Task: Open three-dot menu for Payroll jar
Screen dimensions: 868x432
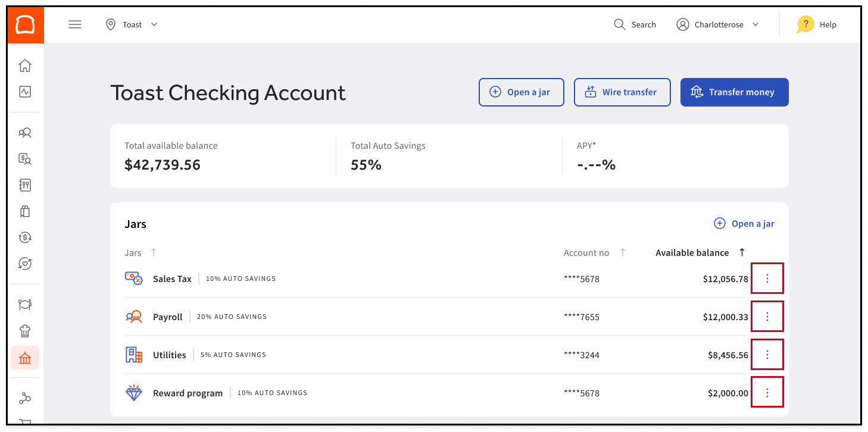Action: coord(767,317)
